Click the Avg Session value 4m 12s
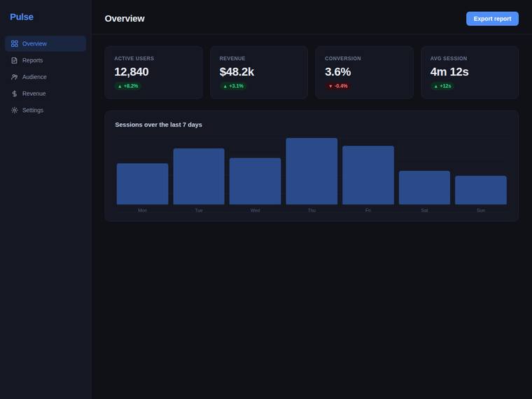Screen dimensions: 532x399 [449, 72]
